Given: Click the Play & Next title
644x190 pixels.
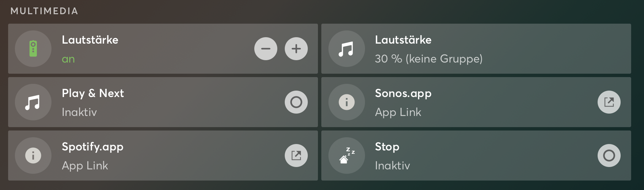Looking at the screenshot, I should click(93, 93).
